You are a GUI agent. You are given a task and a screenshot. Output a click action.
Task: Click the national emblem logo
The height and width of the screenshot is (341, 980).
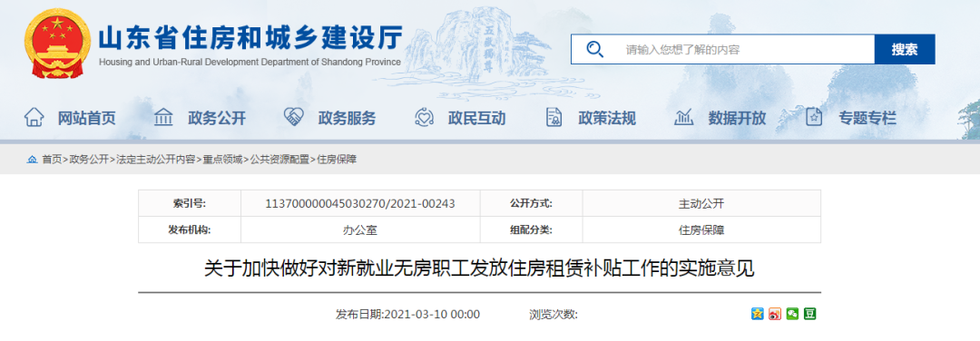click(57, 44)
